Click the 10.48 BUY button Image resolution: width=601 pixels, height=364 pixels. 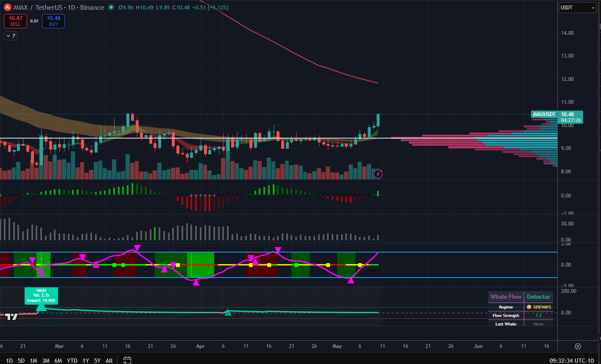[53, 21]
